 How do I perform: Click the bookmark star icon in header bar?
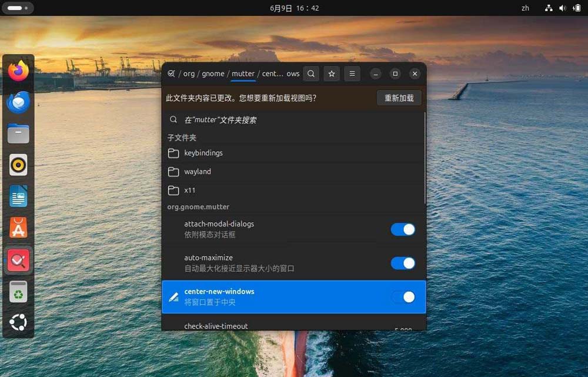pyautogui.click(x=331, y=74)
